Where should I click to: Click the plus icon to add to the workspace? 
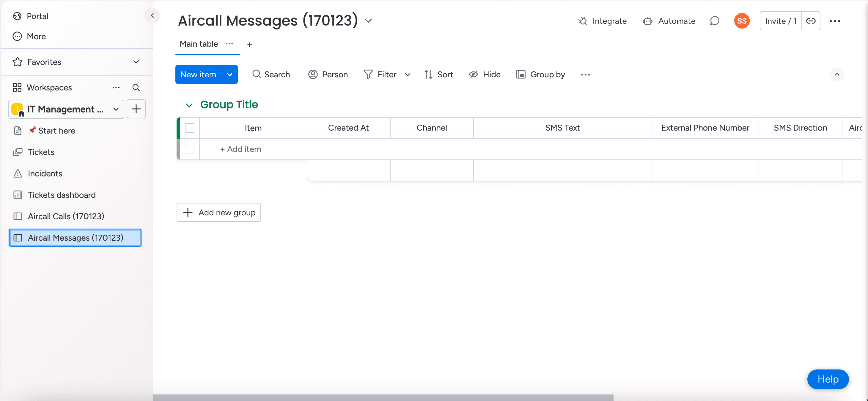(x=136, y=109)
